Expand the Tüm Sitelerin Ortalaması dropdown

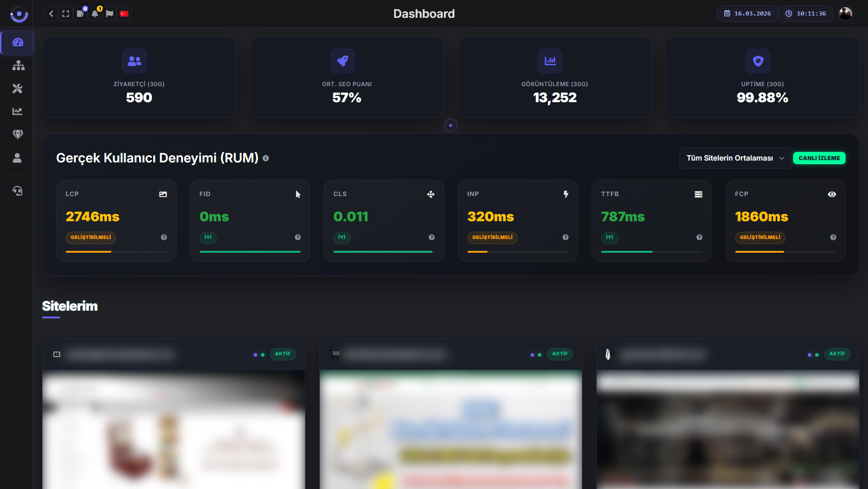point(735,158)
